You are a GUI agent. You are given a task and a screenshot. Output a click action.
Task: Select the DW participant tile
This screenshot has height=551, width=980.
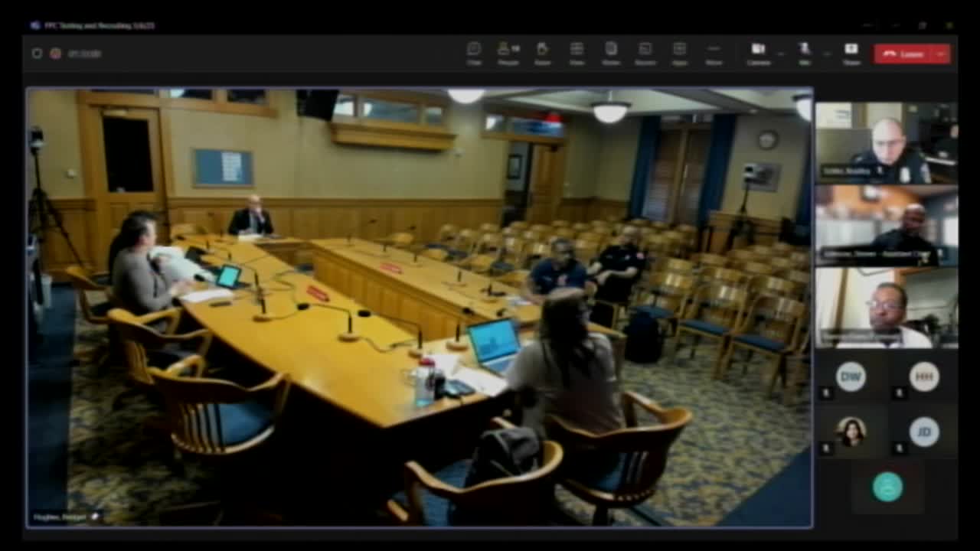click(x=851, y=377)
